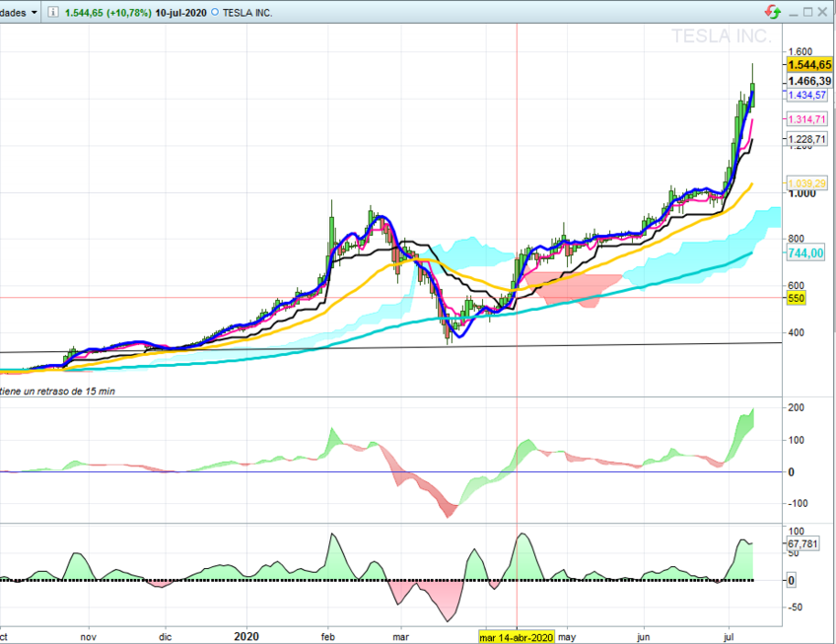Click the 200 label on the middle indicator scale
The height and width of the screenshot is (644, 836).
(796, 407)
